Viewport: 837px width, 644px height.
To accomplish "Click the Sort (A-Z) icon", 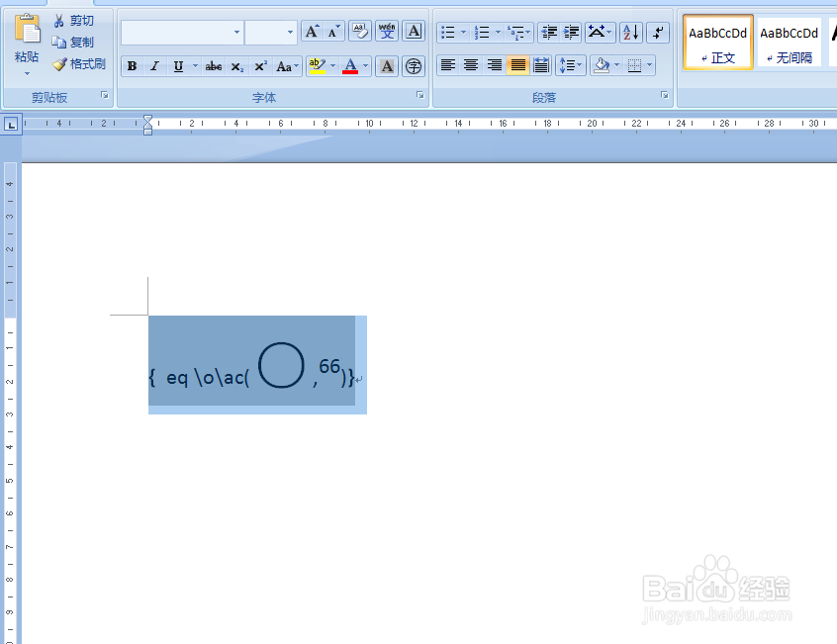I will (631, 33).
